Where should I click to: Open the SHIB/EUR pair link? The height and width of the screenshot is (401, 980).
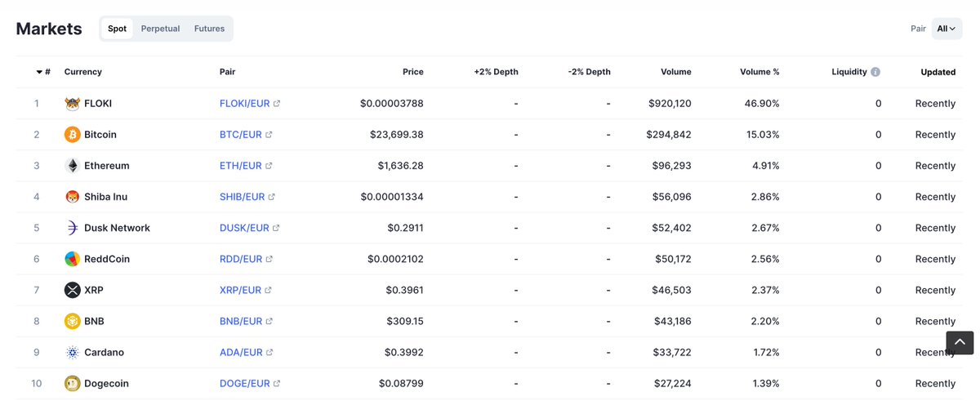[243, 197]
